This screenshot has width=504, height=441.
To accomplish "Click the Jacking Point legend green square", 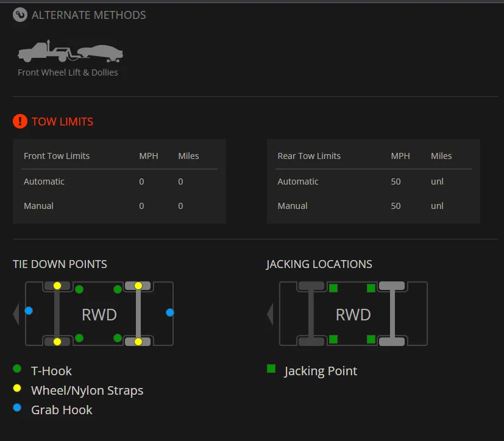I will pyautogui.click(x=271, y=369).
